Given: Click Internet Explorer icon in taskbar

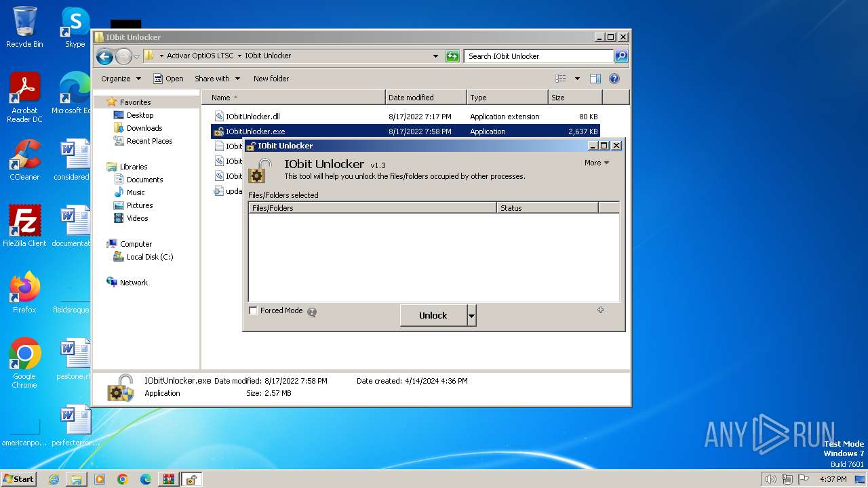Looking at the screenshot, I should tap(54, 479).
